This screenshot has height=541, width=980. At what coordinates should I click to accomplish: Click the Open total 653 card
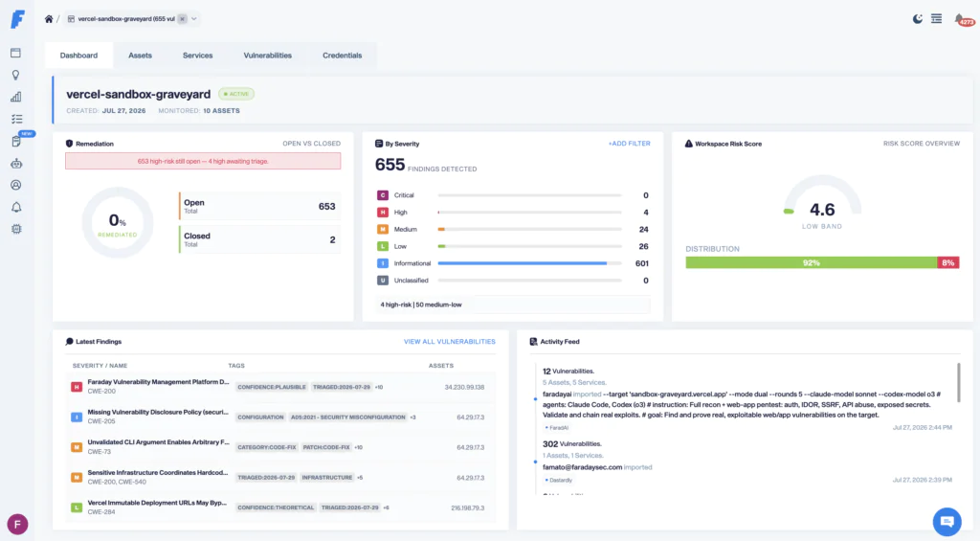pyautogui.click(x=259, y=207)
